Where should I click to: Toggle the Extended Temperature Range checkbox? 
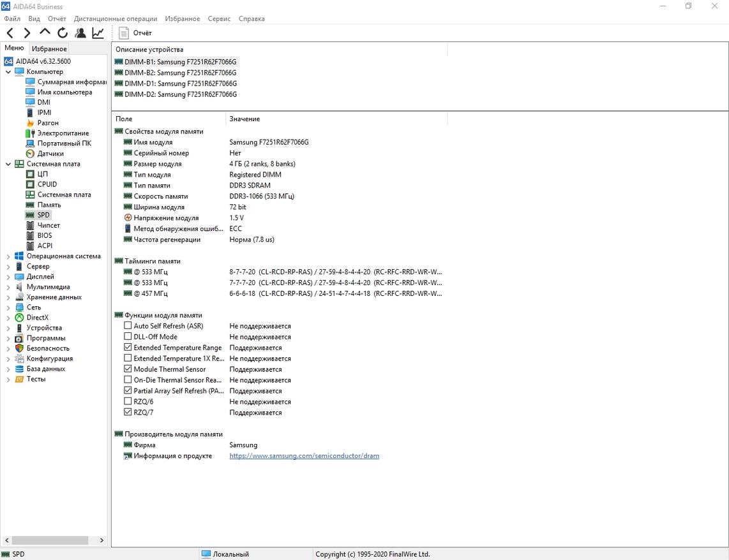128,348
